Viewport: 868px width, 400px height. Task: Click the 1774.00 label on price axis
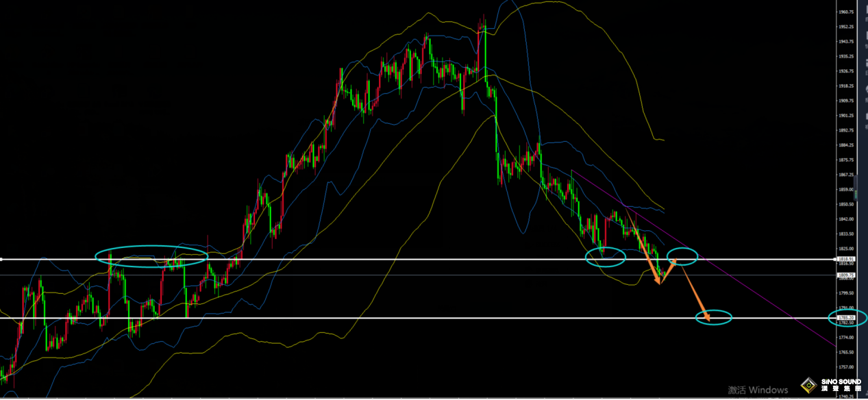[846, 338]
